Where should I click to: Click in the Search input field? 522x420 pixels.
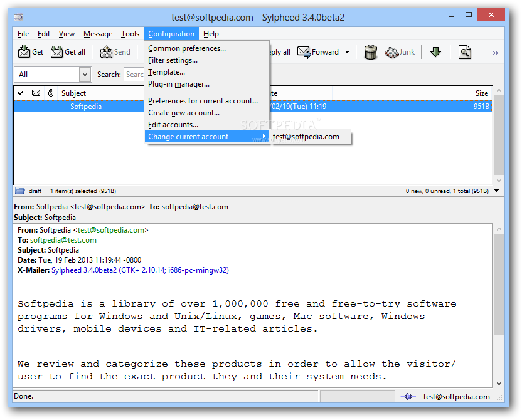[x=134, y=75]
